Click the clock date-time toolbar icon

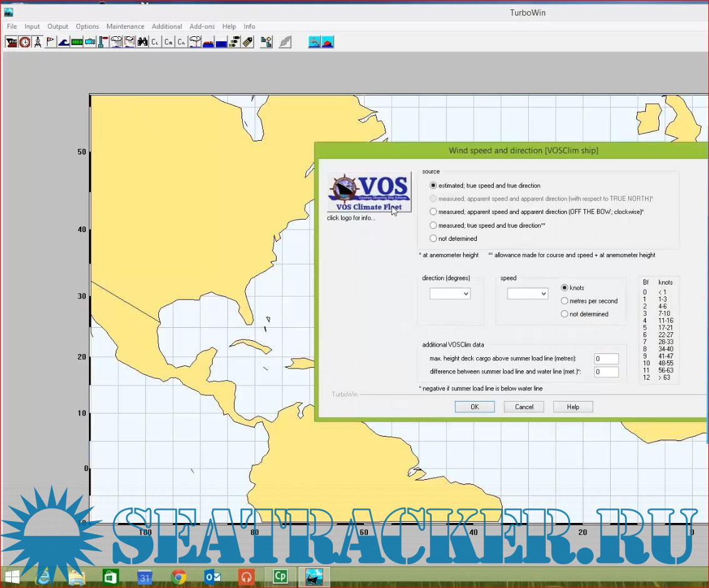pyautogui.click(x=25, y=43)
